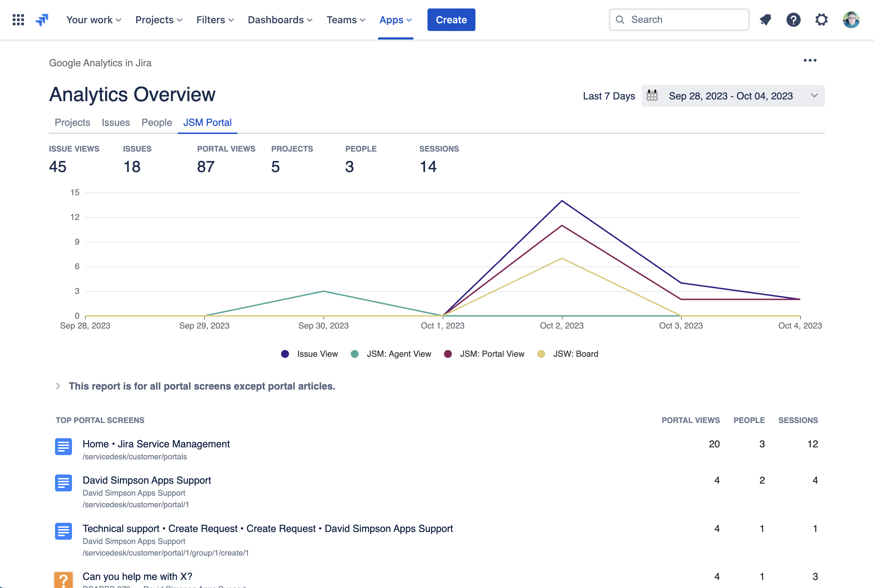This screenshot has height=588, width=874.
Task: Click the Search input field
Action: [679, 20]
